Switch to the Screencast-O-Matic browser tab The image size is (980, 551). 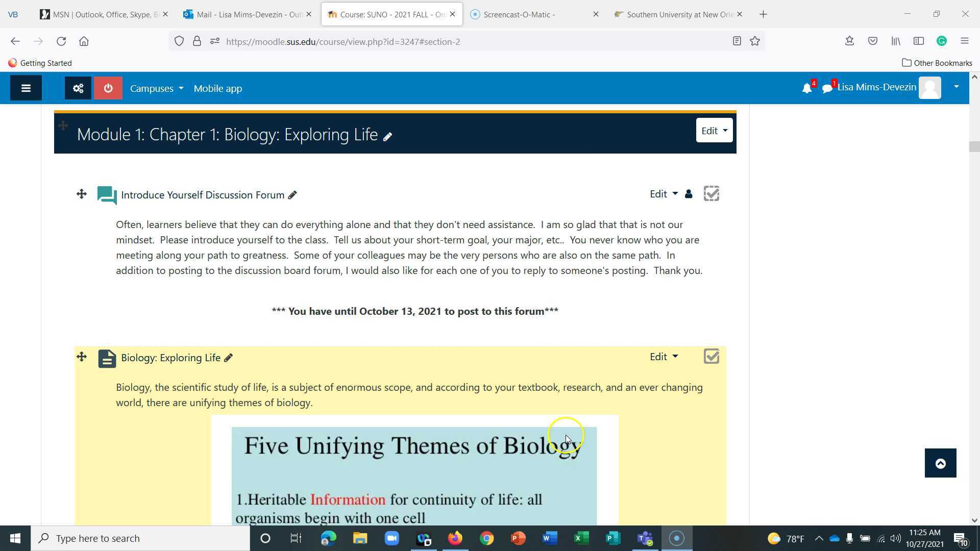[x=526, y=14]
